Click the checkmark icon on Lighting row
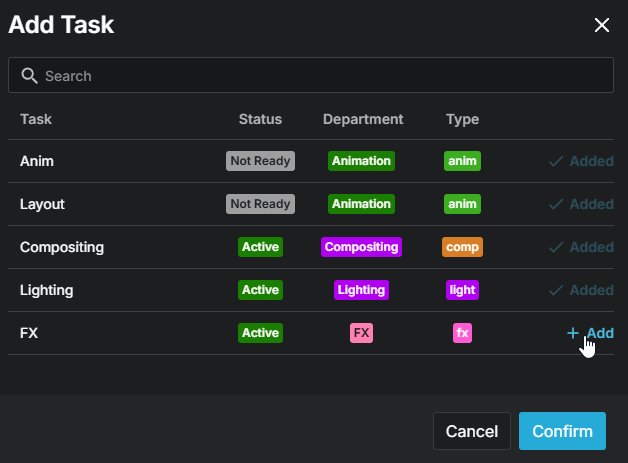This screenshot has height=463, width=628. pyautogui.click(x=556, y=290)
